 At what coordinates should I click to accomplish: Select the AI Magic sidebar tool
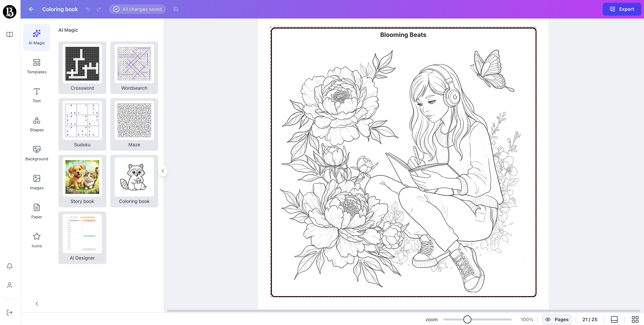click(x=37, y=37)
